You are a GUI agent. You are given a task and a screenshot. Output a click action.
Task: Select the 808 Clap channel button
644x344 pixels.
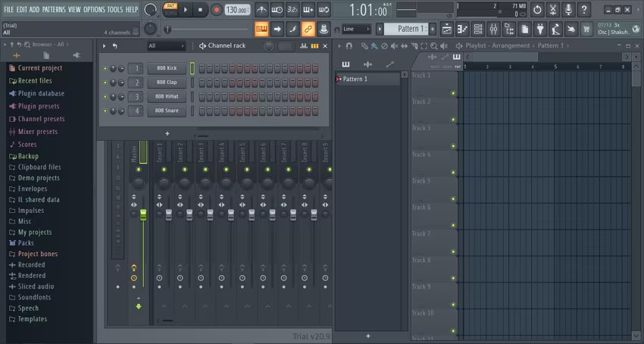167,82
